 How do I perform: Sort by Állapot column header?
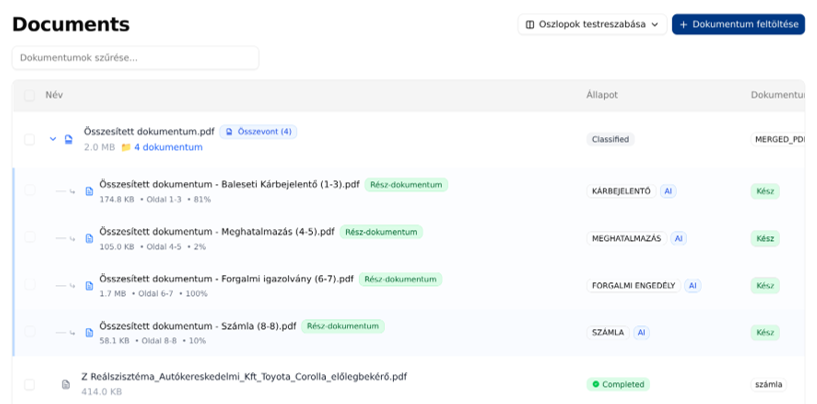601,95
